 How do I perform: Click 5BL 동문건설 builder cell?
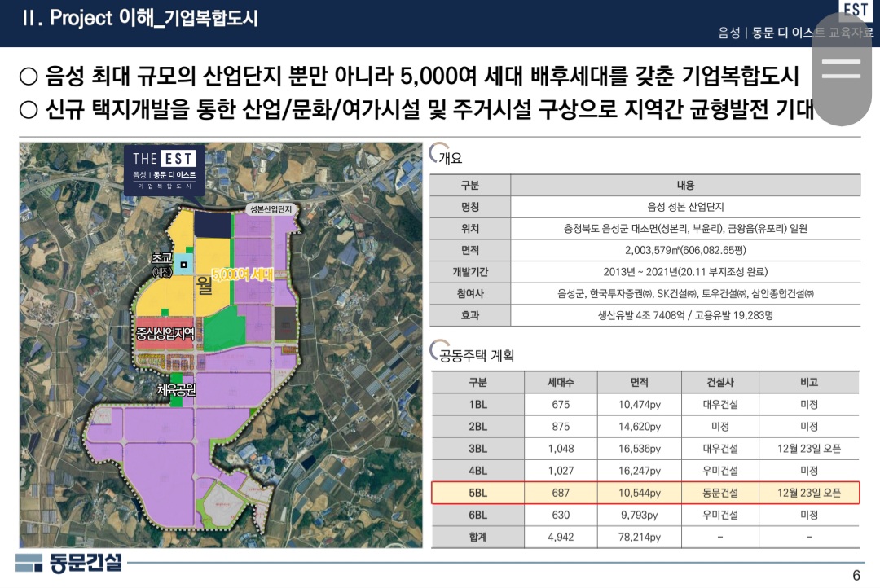720,493
